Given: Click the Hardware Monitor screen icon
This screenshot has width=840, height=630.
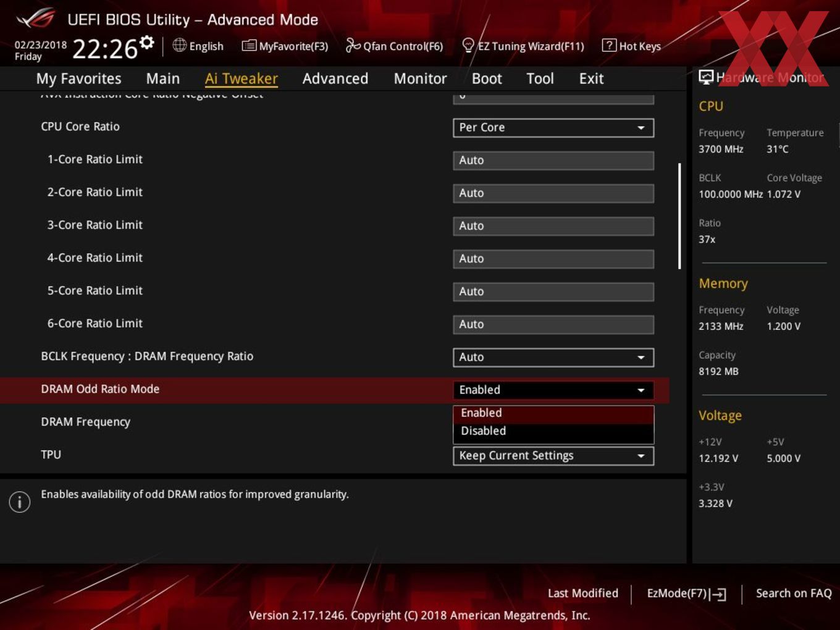Looking at the screenshot, I should pos(706,77).
